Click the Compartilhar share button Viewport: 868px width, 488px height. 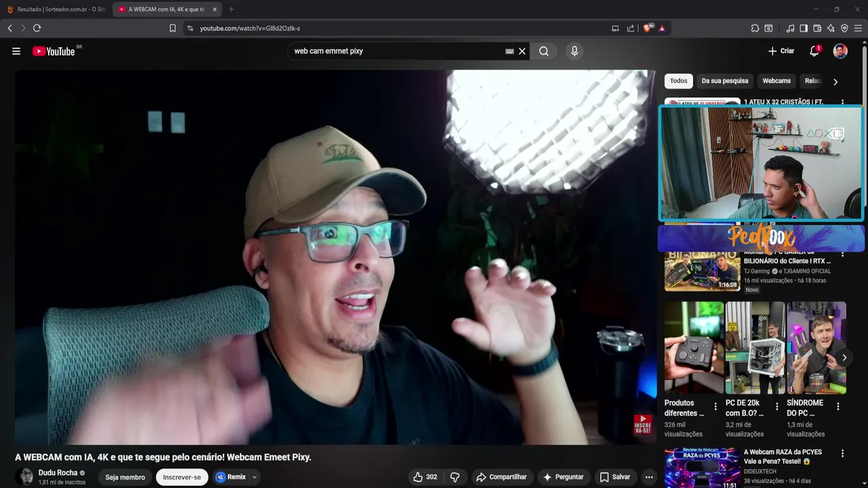502,477
